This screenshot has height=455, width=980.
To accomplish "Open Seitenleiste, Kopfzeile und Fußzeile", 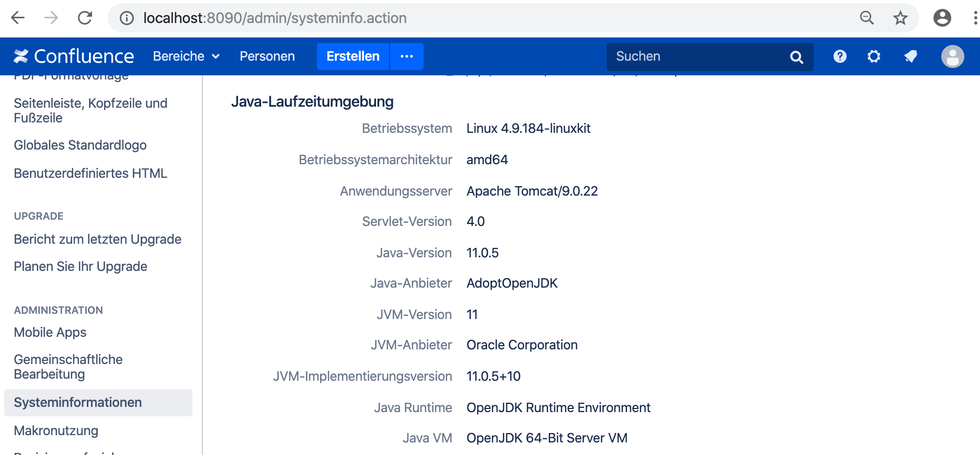I will pyautogui.click(x=90, y=110).
